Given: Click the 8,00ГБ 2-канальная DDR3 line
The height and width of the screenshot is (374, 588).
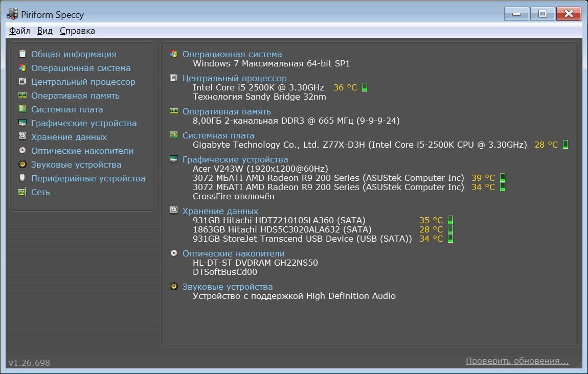Looking at the screenshot, I should [x=296, y=121].
